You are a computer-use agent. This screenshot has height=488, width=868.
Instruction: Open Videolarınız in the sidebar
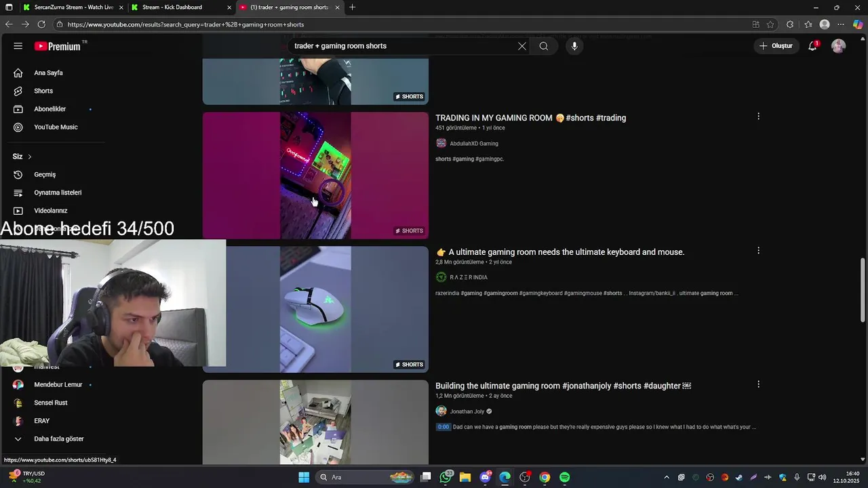click(x=51, y=211)
